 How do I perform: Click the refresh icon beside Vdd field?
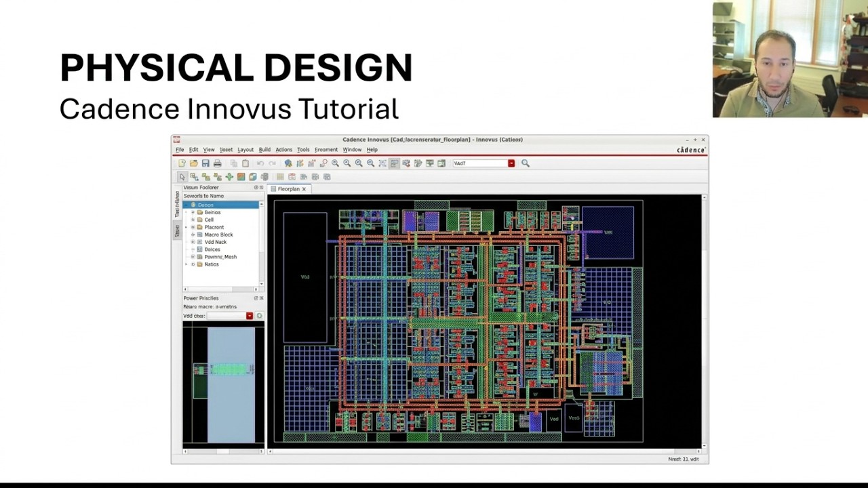[x=259, y=316]
